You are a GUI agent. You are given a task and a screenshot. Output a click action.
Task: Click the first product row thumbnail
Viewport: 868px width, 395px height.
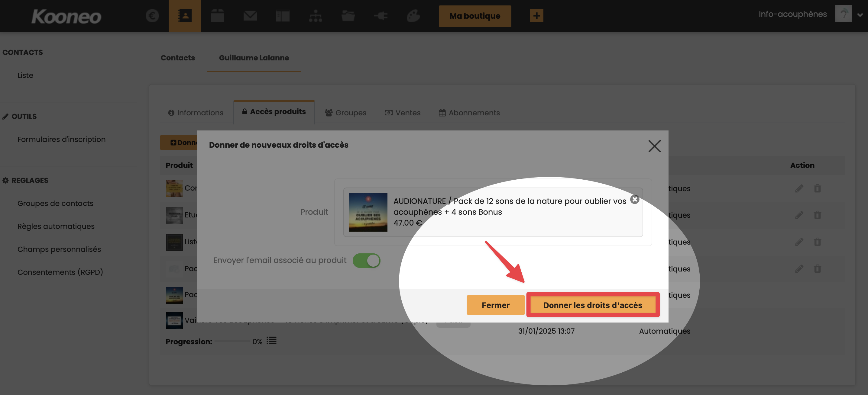click(174, 188)
